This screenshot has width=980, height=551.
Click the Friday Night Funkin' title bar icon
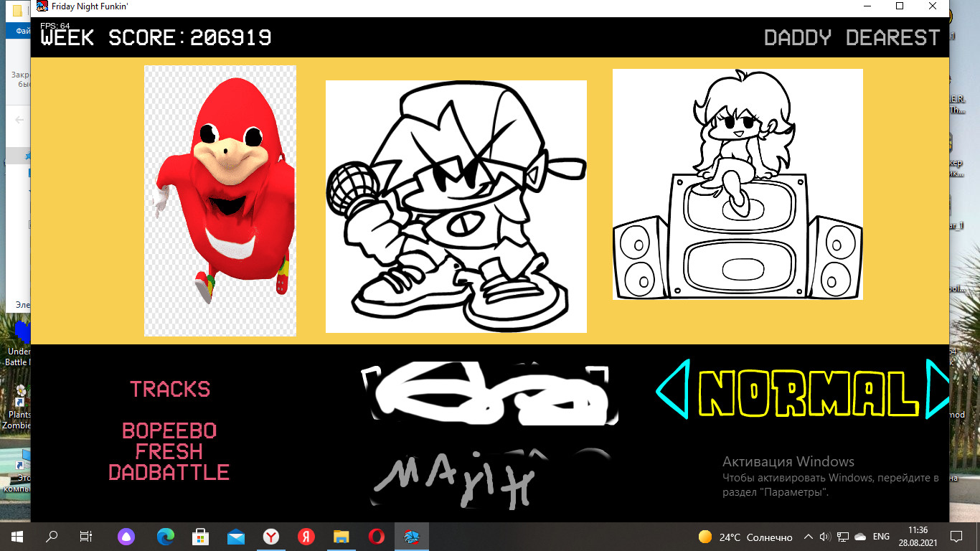coord(42,6)
